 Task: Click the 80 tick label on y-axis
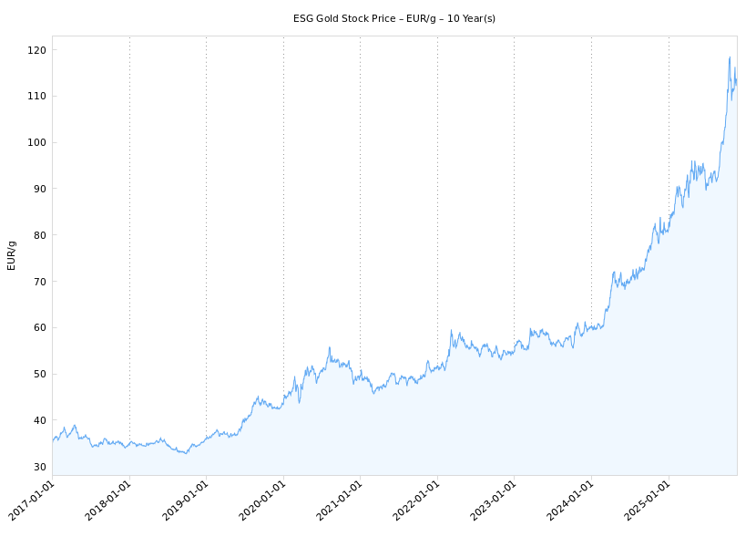(x=39, y=235)
